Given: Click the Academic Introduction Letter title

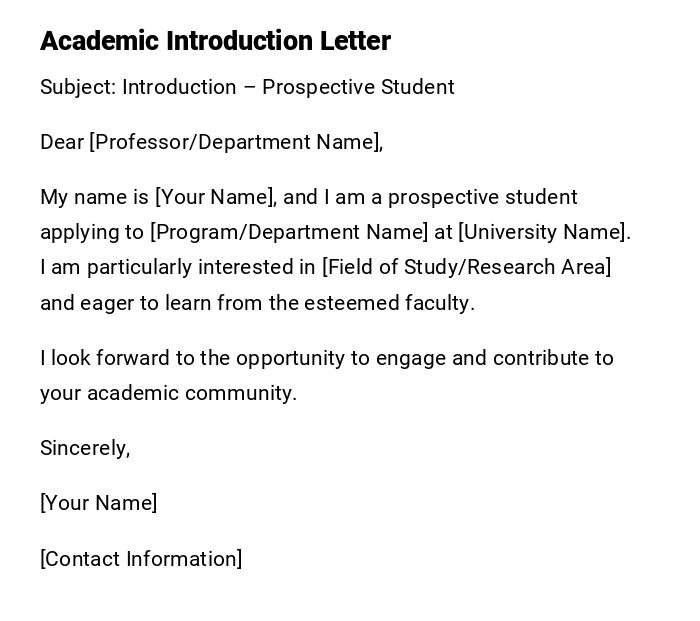Looking at the screenshot, I should (x=215, y=41).
